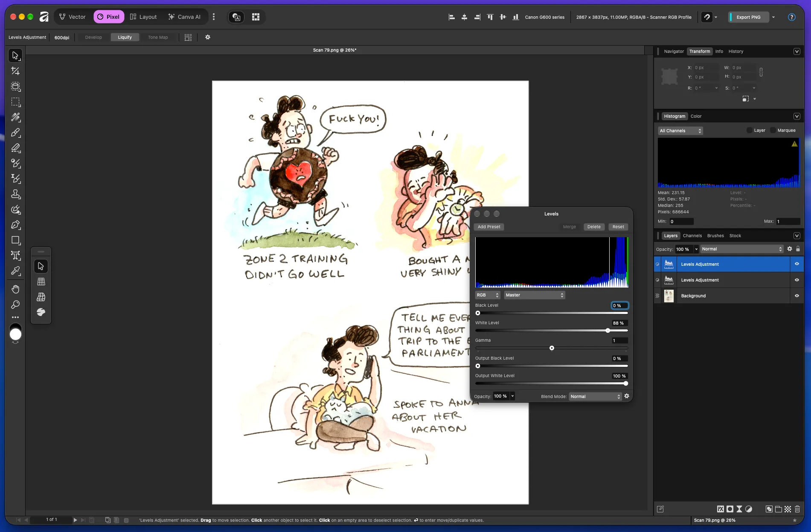Screen dimensions: 811x532
Task: Switch to the Channels tab
Action: [692, 236]
